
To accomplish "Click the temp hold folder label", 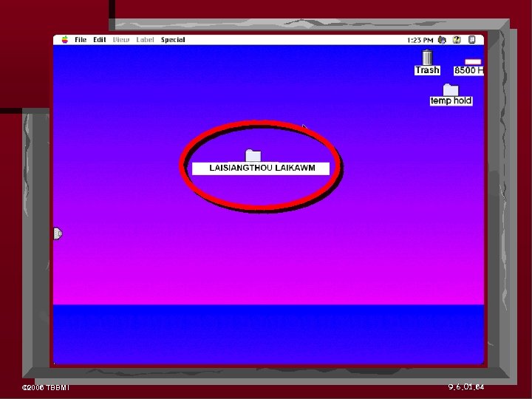I will click(x=451, y=100).
